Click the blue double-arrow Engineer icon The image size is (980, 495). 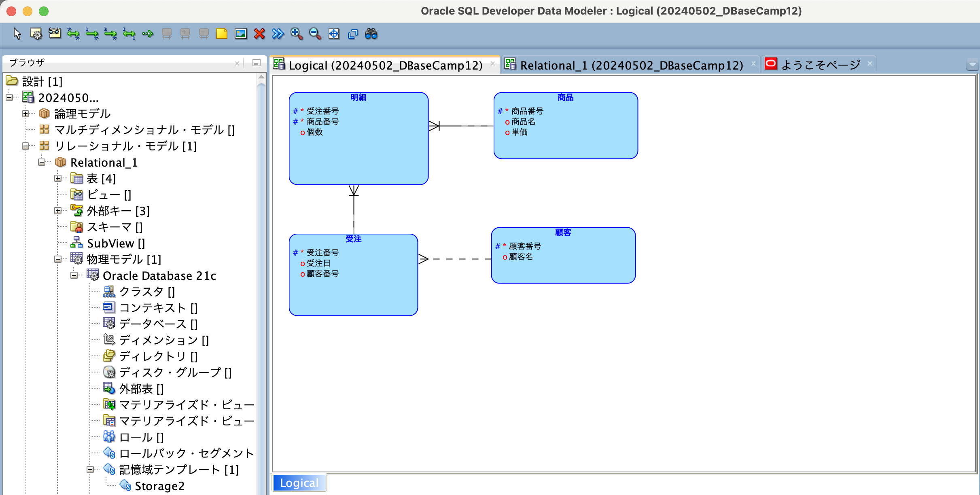tap(278, 34)
